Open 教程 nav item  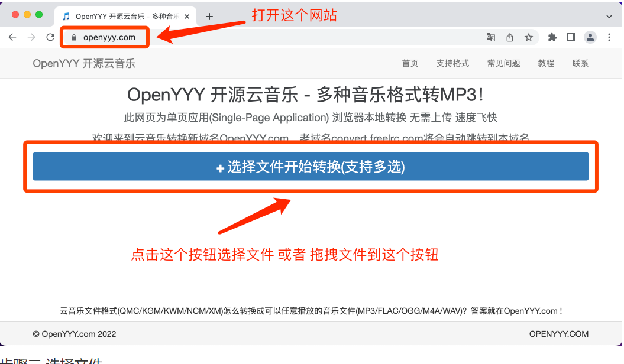tap(546, 64)
